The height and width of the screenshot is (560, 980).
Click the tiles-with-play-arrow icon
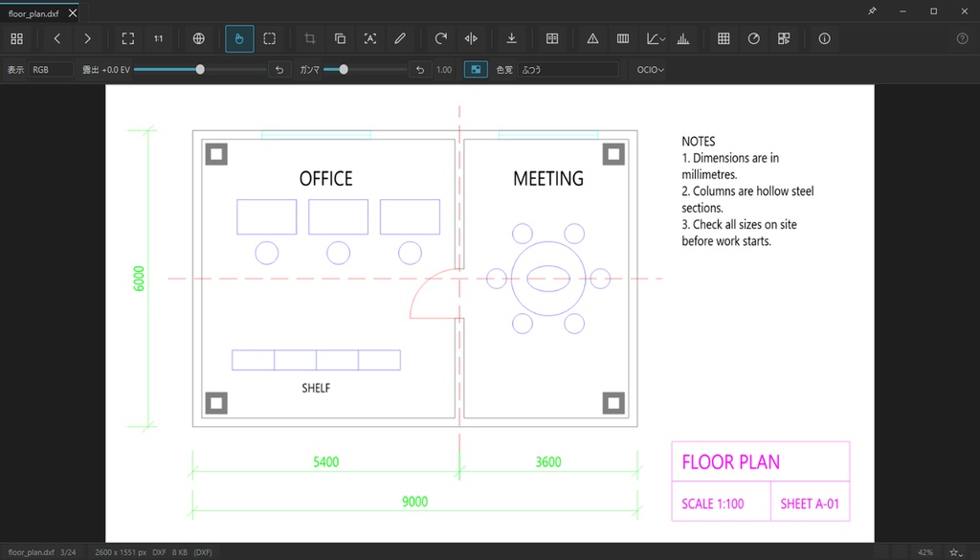pos(784,38)
